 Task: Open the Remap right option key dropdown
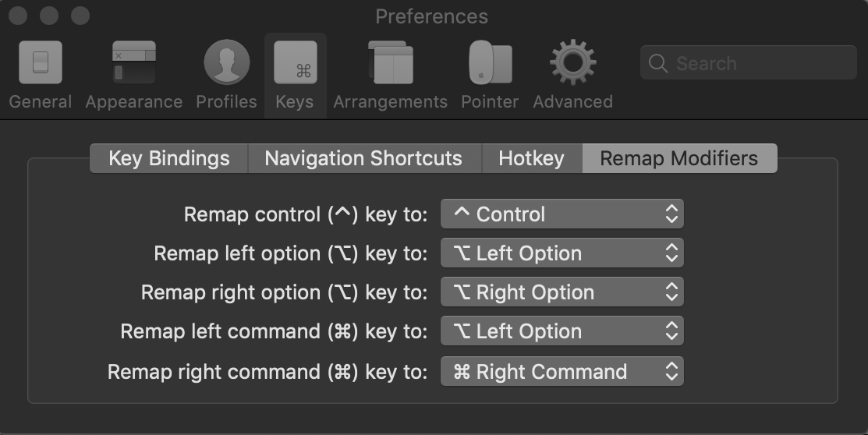click(562, 292)
